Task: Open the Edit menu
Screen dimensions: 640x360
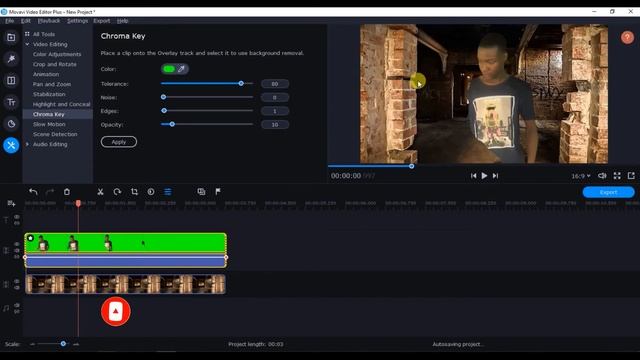Action: (26, 21)
